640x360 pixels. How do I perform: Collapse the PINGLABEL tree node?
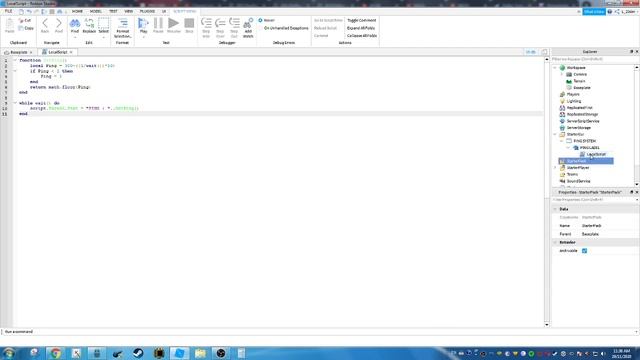click(x=568, y=147)
